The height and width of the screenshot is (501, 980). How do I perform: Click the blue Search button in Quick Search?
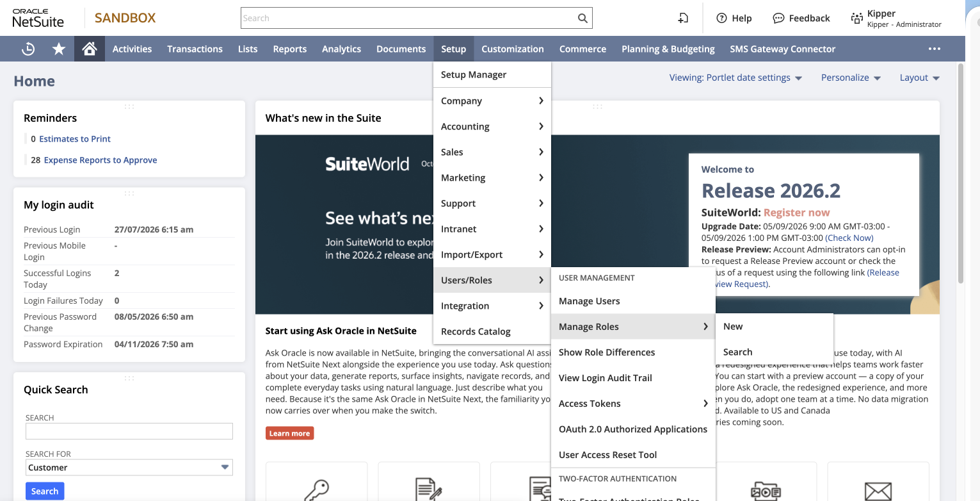click(45, 491)
